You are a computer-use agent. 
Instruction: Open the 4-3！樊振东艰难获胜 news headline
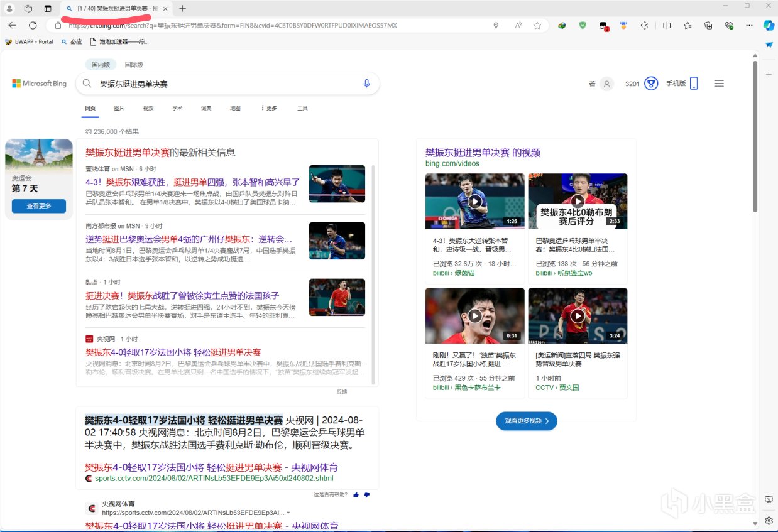click(x=193, y=182)
